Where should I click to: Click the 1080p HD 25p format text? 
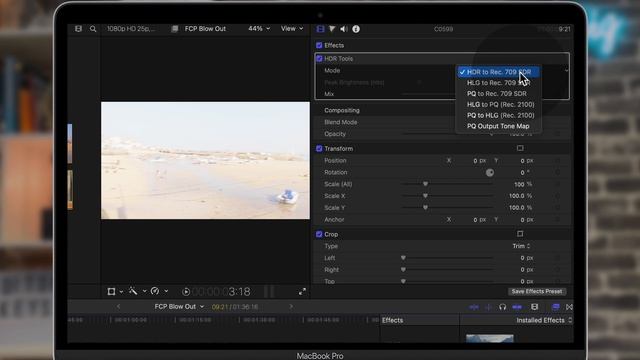pos(131,29)
